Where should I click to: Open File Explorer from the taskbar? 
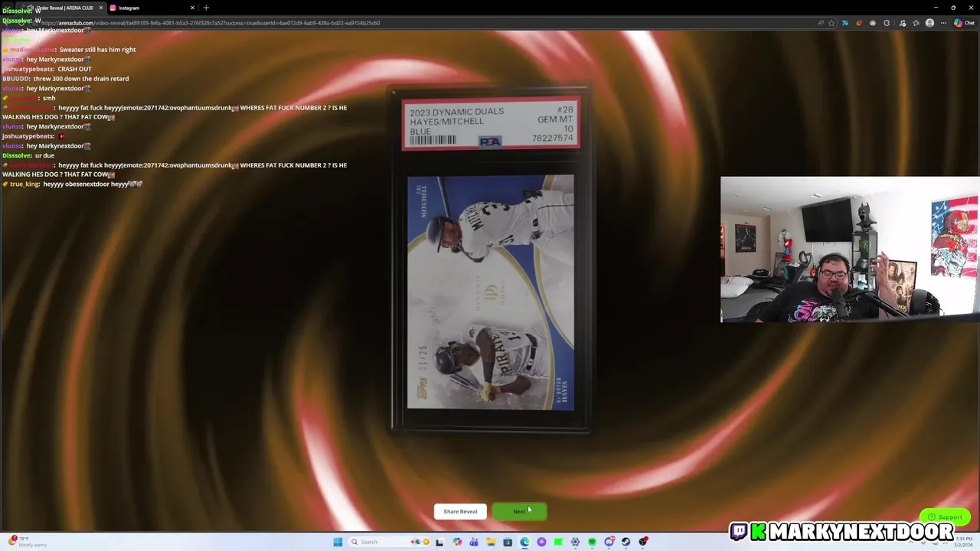492,542
